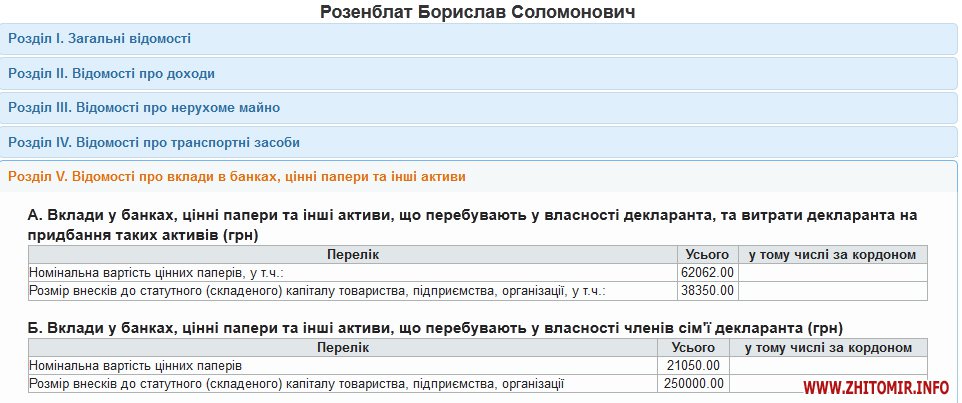Image resolution: width=962 pixels, height=403 pixels.
Task: Select the 21050.00 value cell
Action: [x=693, y=365]
